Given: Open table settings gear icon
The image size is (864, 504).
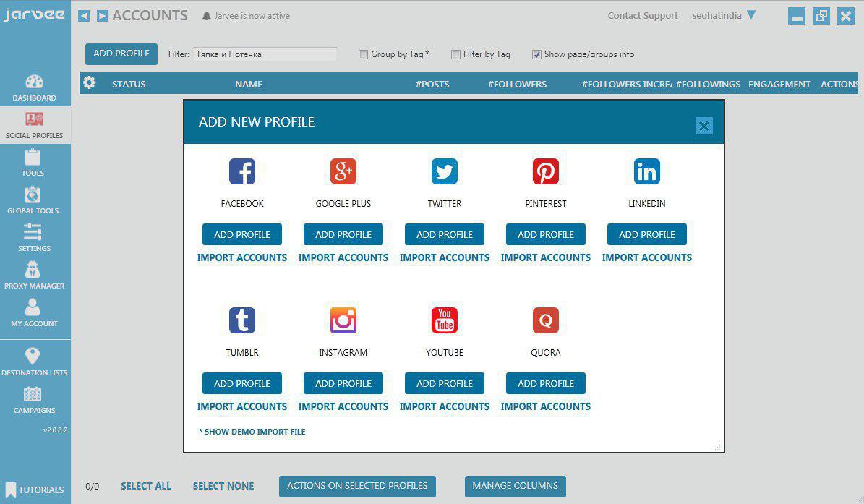Looking at the screenshot, I should 89,83.
